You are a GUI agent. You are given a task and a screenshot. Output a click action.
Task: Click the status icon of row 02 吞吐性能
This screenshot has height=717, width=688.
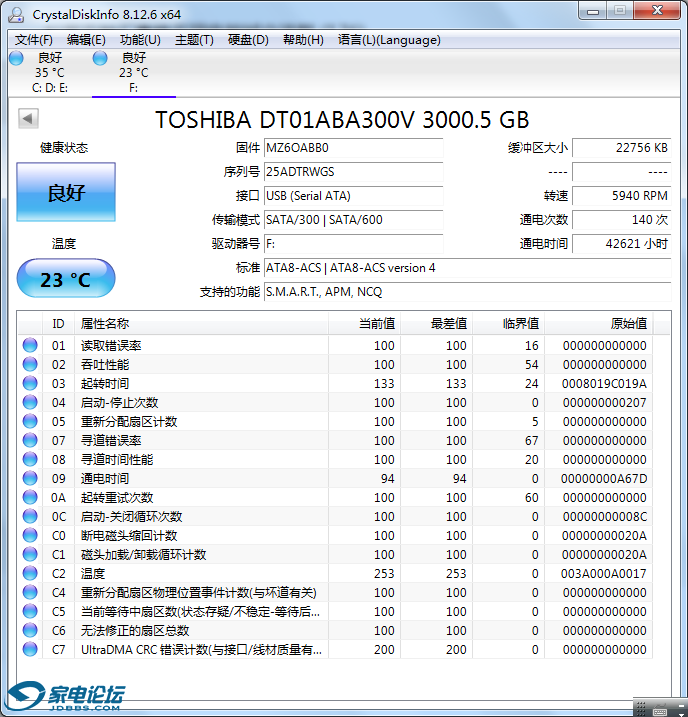(x=30, y=364)
